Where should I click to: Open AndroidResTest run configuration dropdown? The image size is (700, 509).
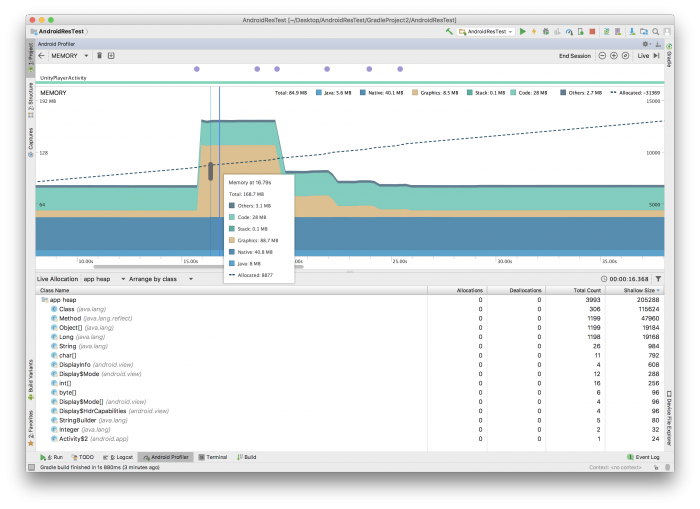(486, 32)
